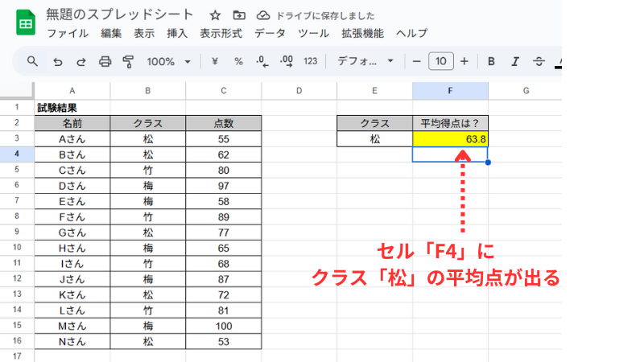The height and width of the screenshot is (362, 644).
Task: Select column E header
Action: pos(374,91)
